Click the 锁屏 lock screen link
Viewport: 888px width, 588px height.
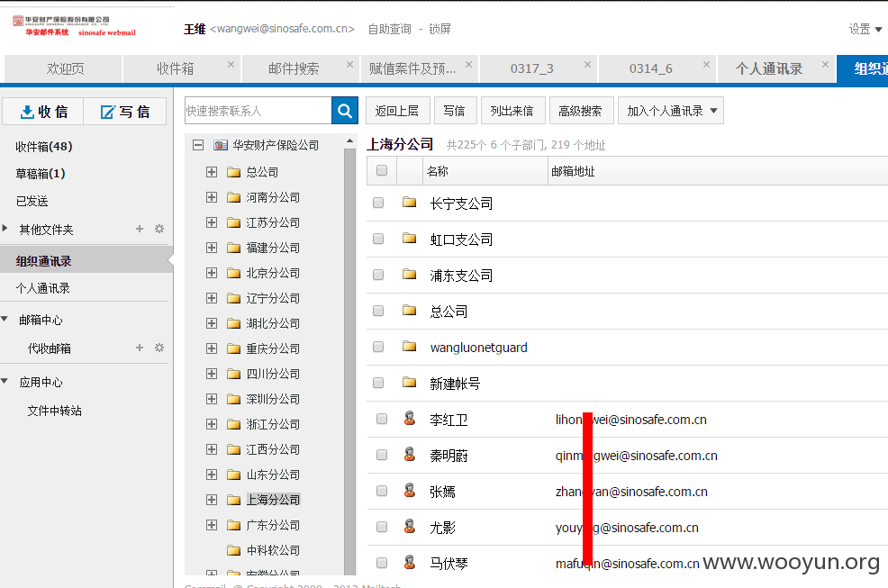click(x=439, y=29)
